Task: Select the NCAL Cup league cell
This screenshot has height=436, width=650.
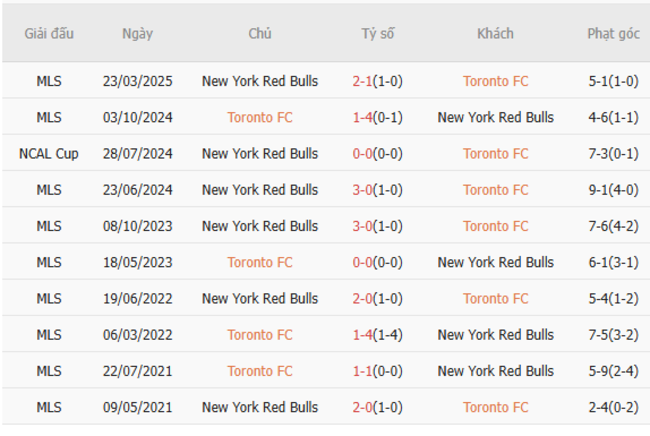Action: point(48,153)
